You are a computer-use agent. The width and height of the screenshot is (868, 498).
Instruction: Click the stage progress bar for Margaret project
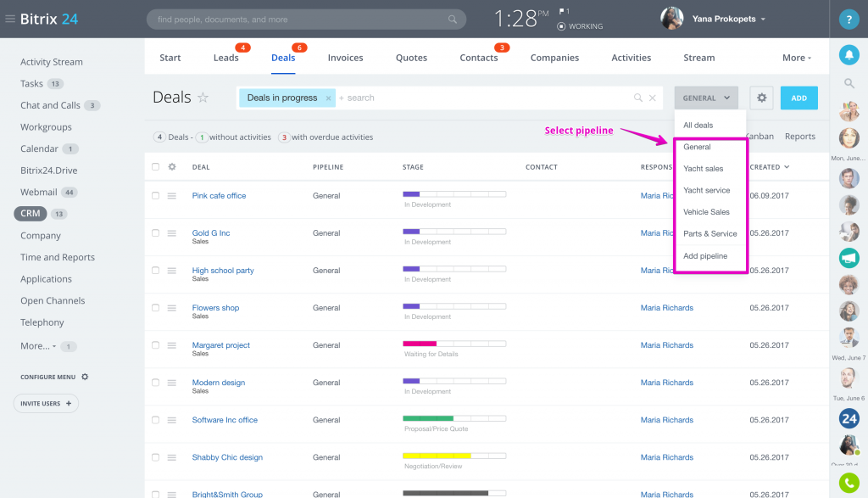click(x=454, y=344)
